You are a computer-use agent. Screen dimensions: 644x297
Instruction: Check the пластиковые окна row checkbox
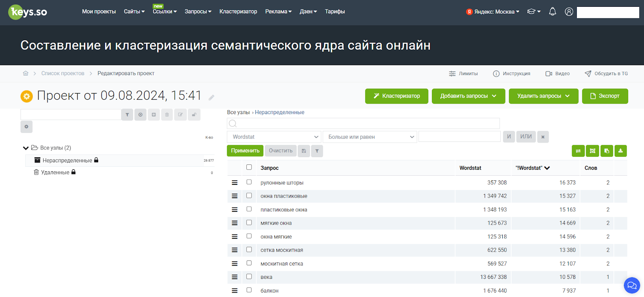(x=249, y=209)
